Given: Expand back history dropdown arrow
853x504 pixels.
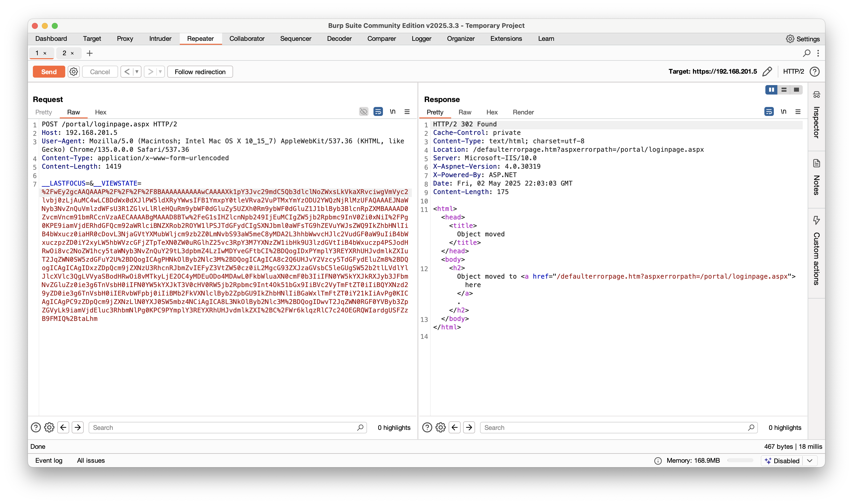Looking at the screenshot, I should [x=137, y=72].
